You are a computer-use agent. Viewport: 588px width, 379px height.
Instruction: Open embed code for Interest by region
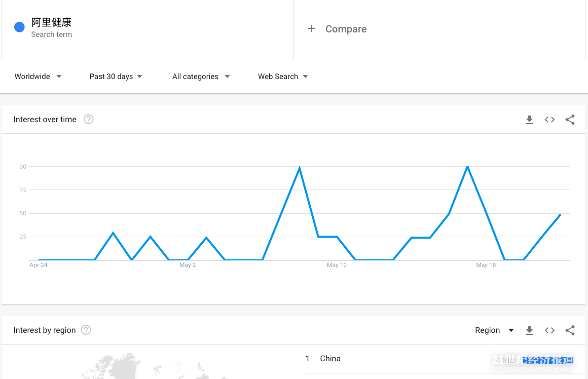coord(549,330)
